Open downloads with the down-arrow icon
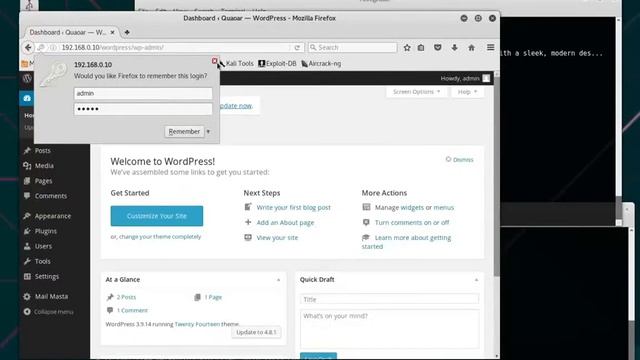The height and width of the screenshot is (360, 640). (x=454, y=47)
